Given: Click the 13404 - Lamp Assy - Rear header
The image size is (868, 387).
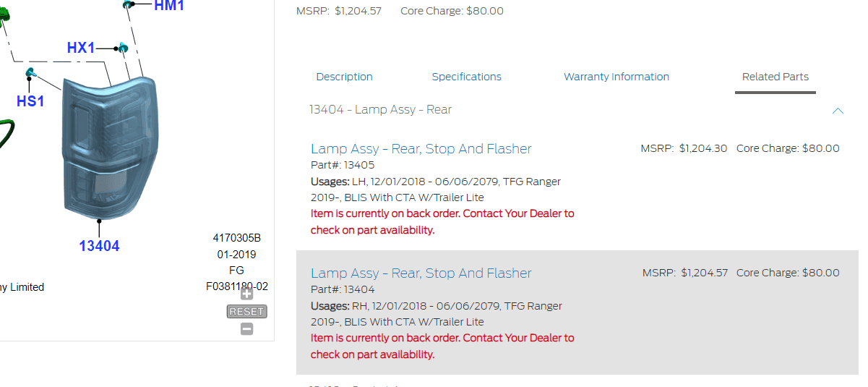Looking at the screenshot, I should [381, 110].
